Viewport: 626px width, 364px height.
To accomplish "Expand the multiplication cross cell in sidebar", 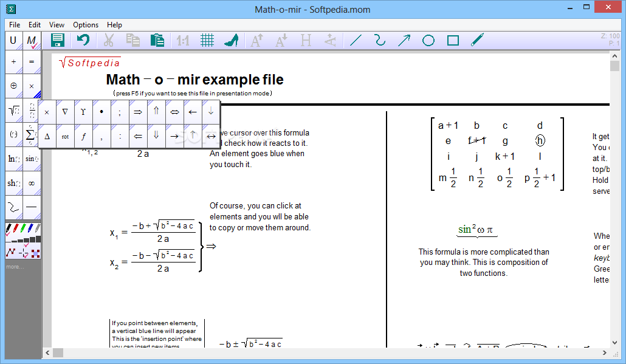I will (32, 86).
